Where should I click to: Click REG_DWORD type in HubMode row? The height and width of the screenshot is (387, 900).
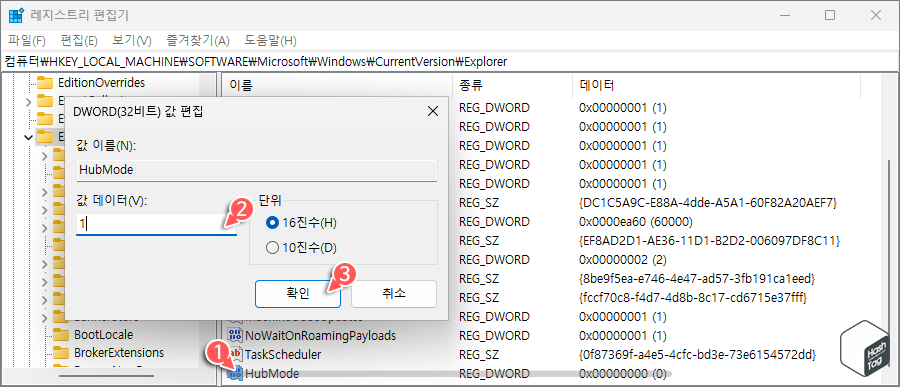[x=494, y=374]
